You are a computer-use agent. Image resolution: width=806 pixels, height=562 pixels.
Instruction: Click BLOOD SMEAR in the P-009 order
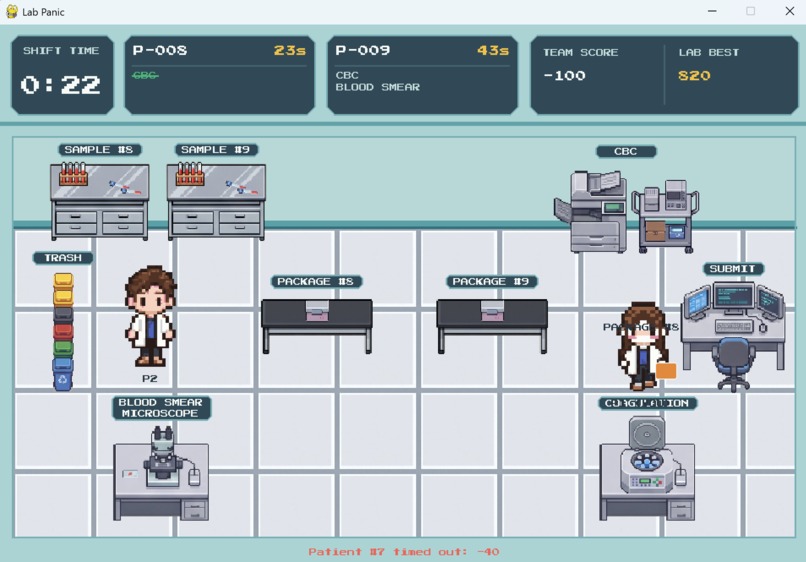tap(378, 87)
